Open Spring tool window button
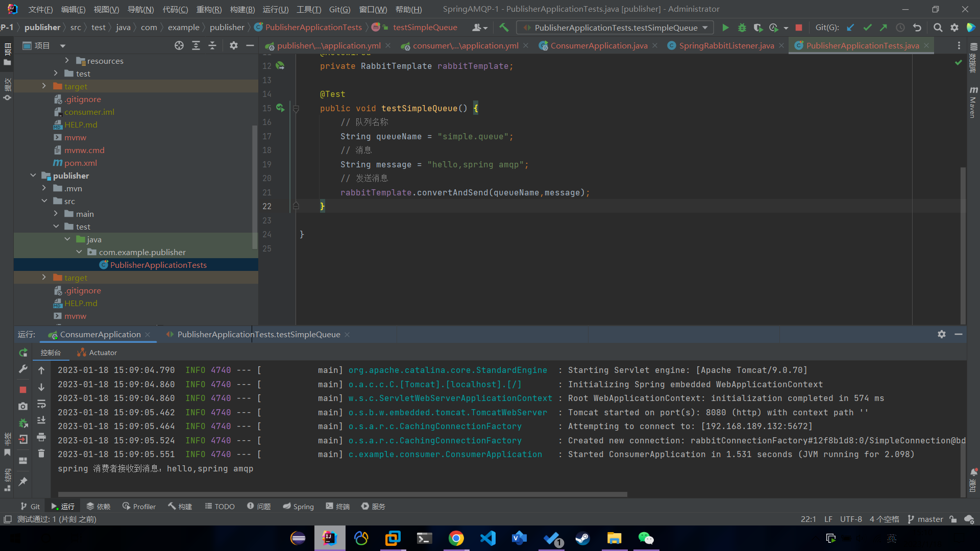Screen dimensions: 980x551 299,507
